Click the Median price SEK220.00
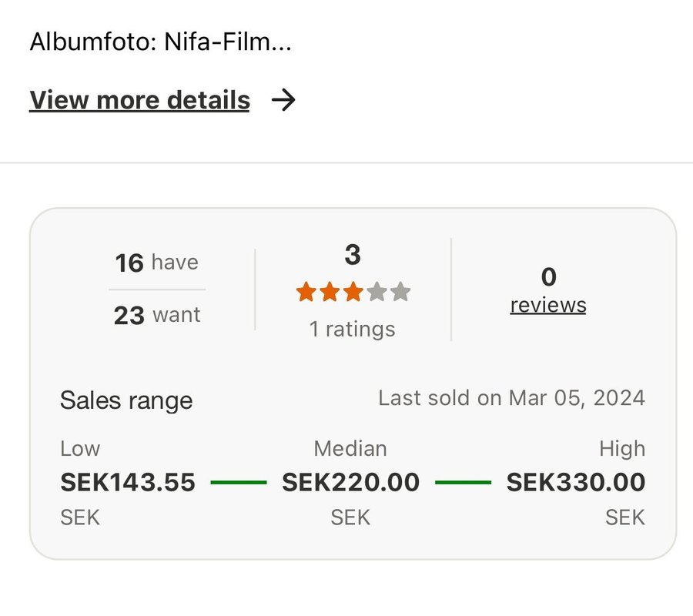 point(351,483)
